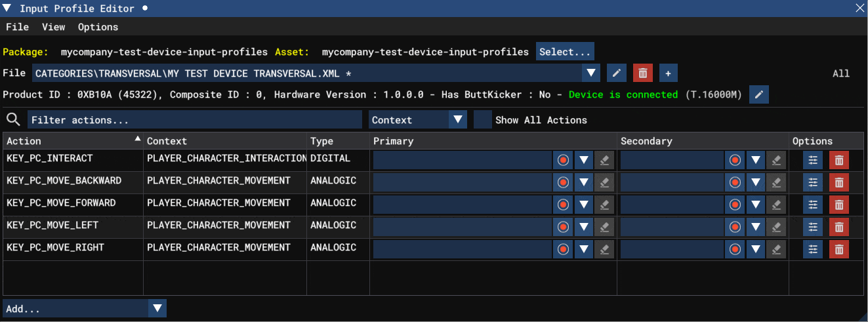Select the PLAYER_CHARACTER_INTERACTION context cell
Image resolution: width=868 pixels, height=322 pixels.
click(225, 158)
